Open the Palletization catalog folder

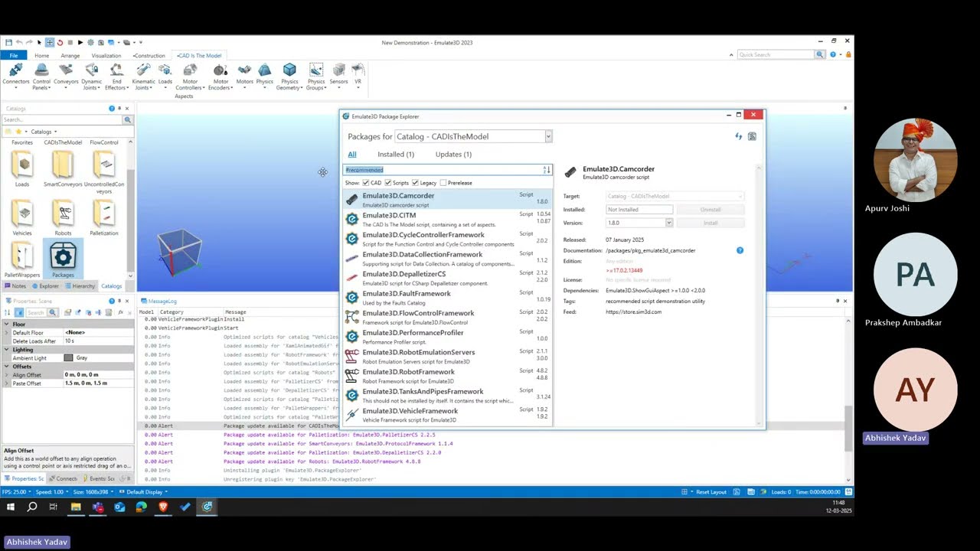(103, 218)
